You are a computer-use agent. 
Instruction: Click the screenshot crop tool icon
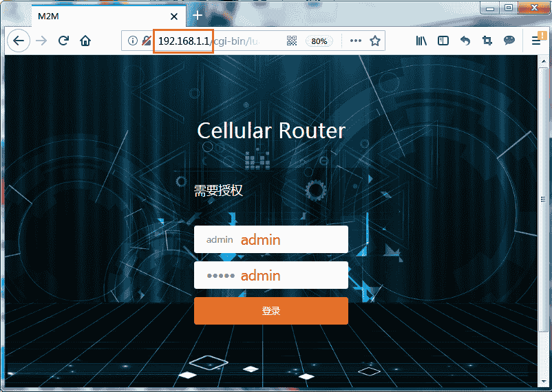[487, 41]
